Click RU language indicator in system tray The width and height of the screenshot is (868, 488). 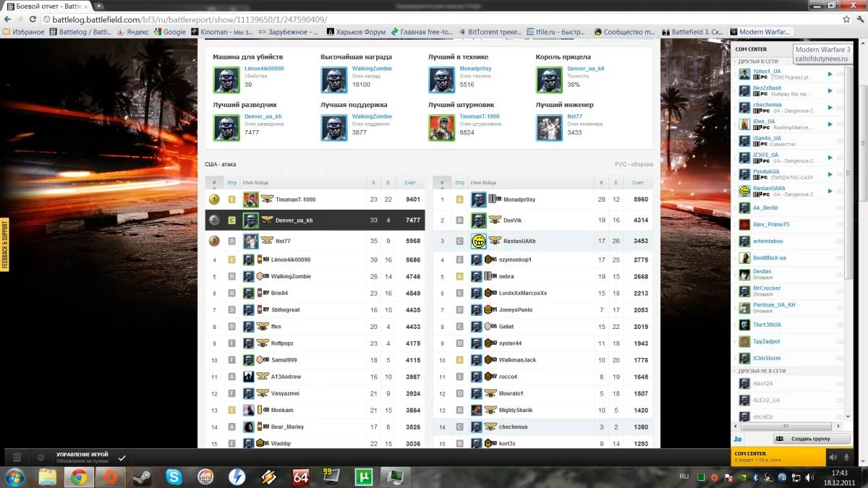[x=684, y=476]
